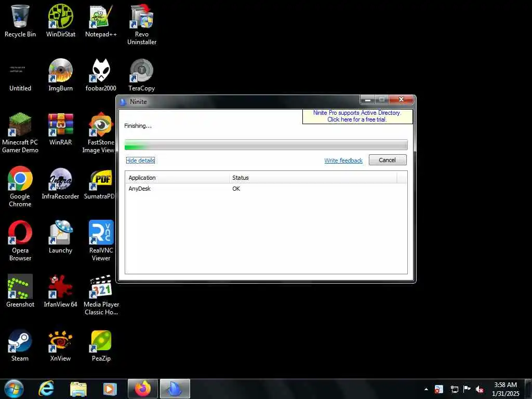Select the Minecraft PC Gamer Demo shortcut
The width and height of the screenshot is (532, 399).
pyautogui.click(x=20, y=133)
